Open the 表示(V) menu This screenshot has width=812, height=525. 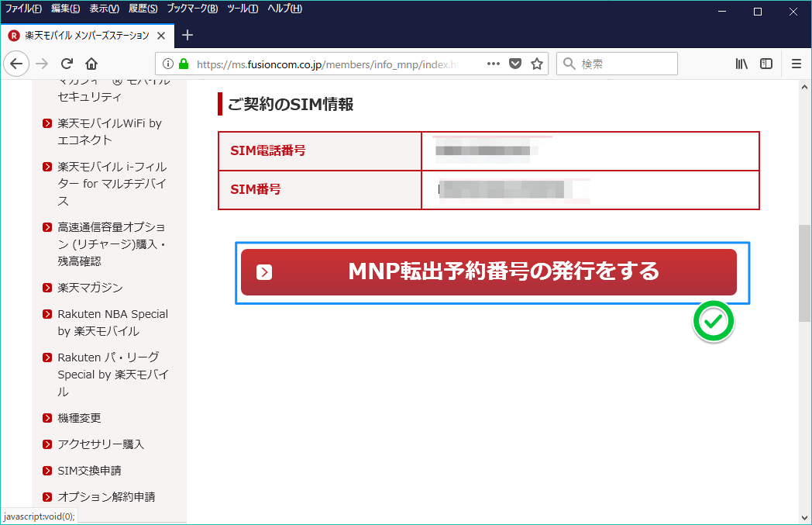click(x=104, y=9)
